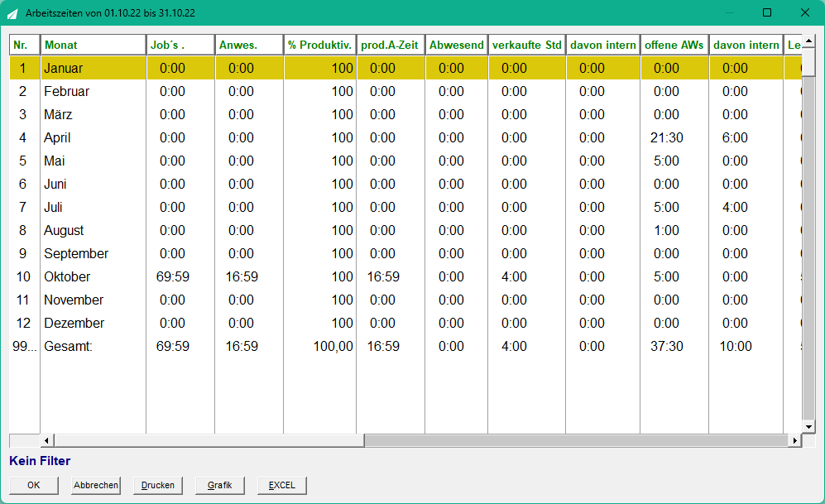Export data with the EXCEL button
The image size is (825, 504).
(x=282, y=485)
